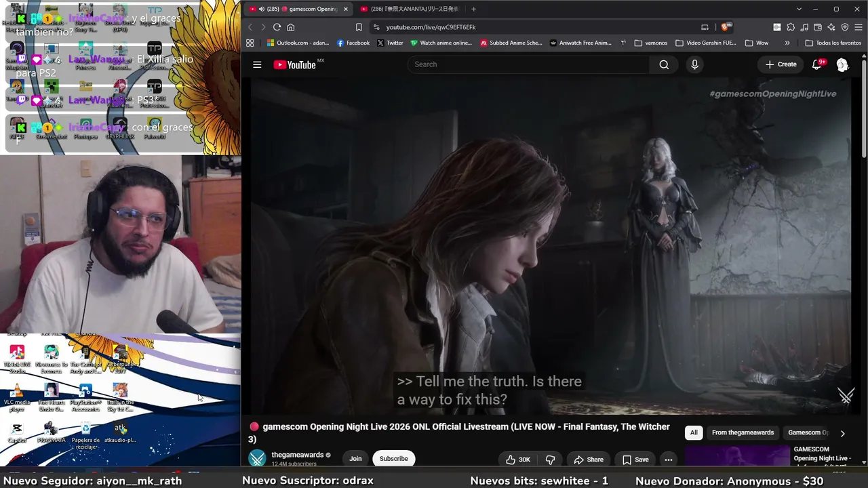
Task: Click the #gamescomOpeningNightLive hashtag overlay
Action: (x=773, y=94)
